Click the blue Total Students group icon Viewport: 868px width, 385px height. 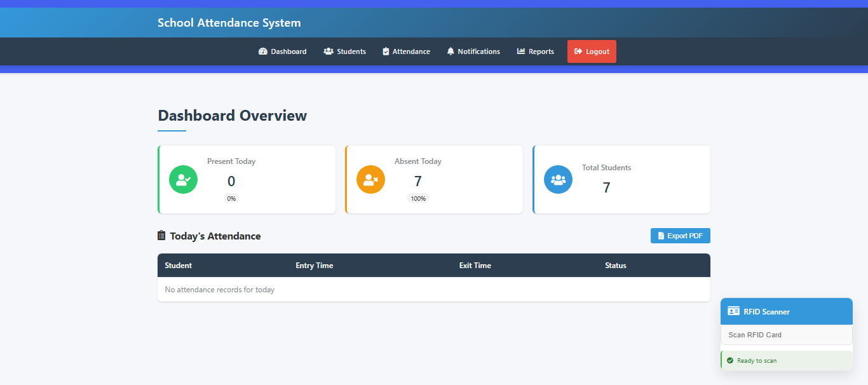tap(558, 179)
